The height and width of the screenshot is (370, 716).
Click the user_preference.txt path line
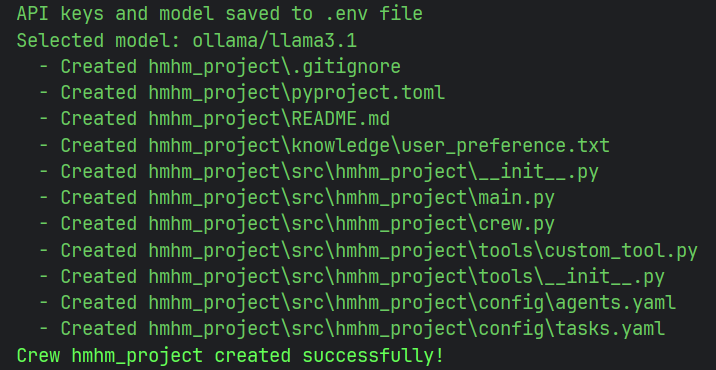click(324, 146)
